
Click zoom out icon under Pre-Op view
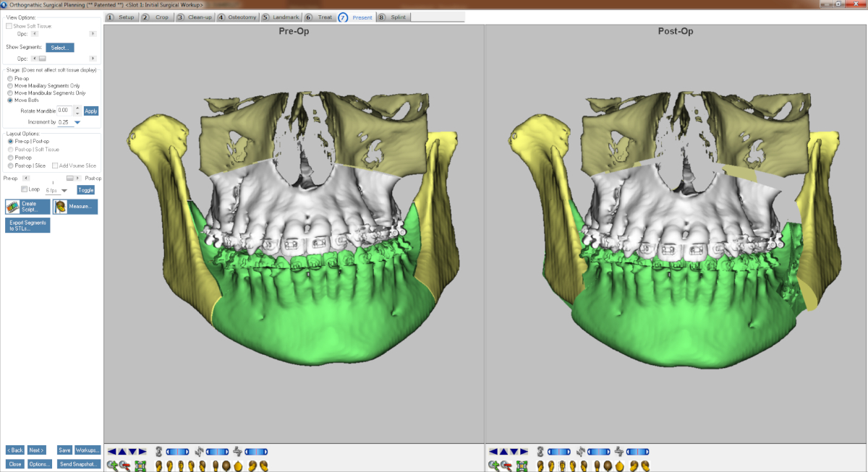tap(125, 465)
